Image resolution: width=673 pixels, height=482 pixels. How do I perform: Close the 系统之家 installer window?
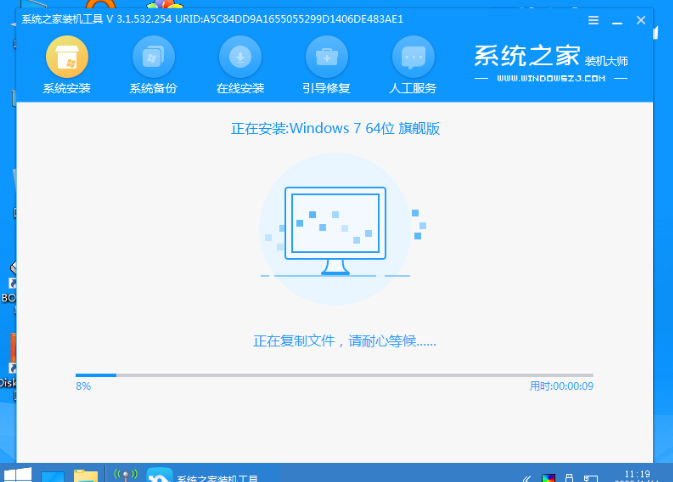(x=640, y=18)
